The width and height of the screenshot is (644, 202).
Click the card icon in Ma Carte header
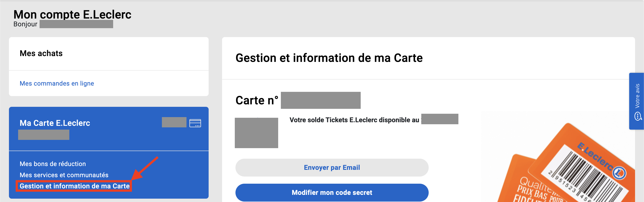pos(195,123)
